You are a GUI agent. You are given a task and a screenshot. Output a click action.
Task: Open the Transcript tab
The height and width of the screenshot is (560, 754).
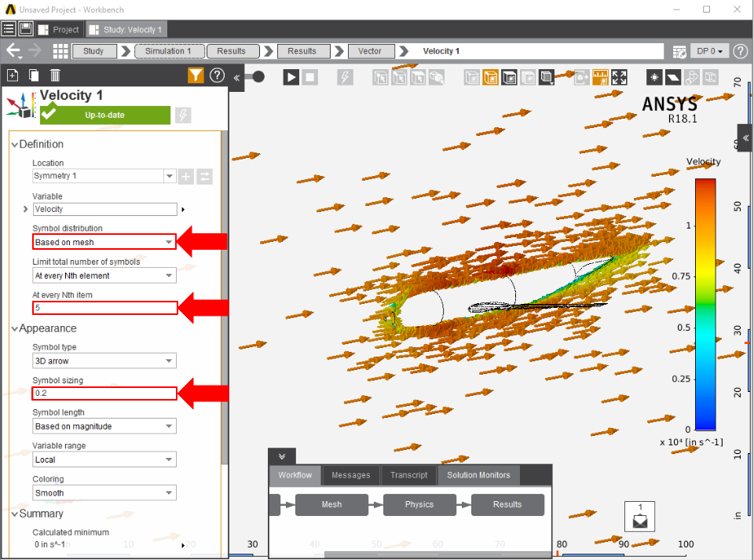pos(408,475)
